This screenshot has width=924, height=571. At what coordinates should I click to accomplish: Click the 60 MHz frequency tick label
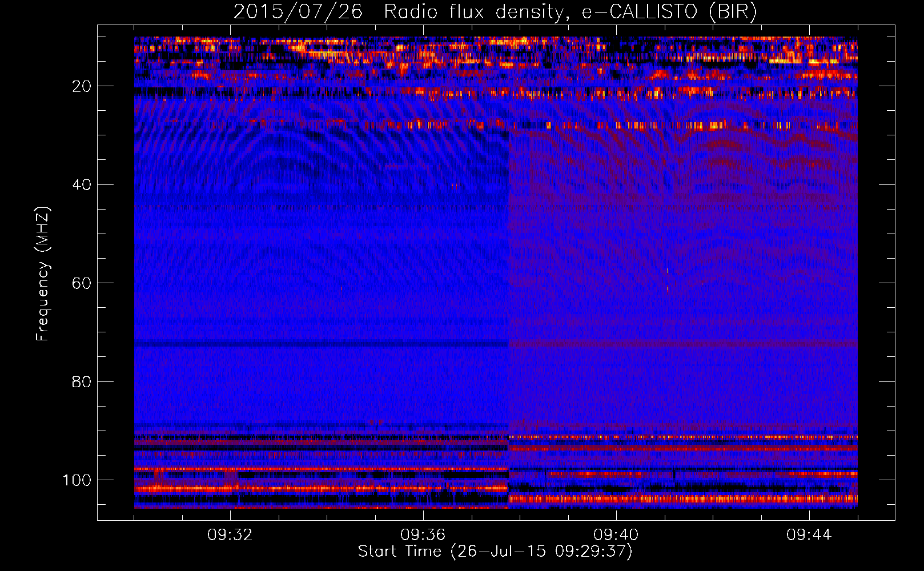(81, 283)
